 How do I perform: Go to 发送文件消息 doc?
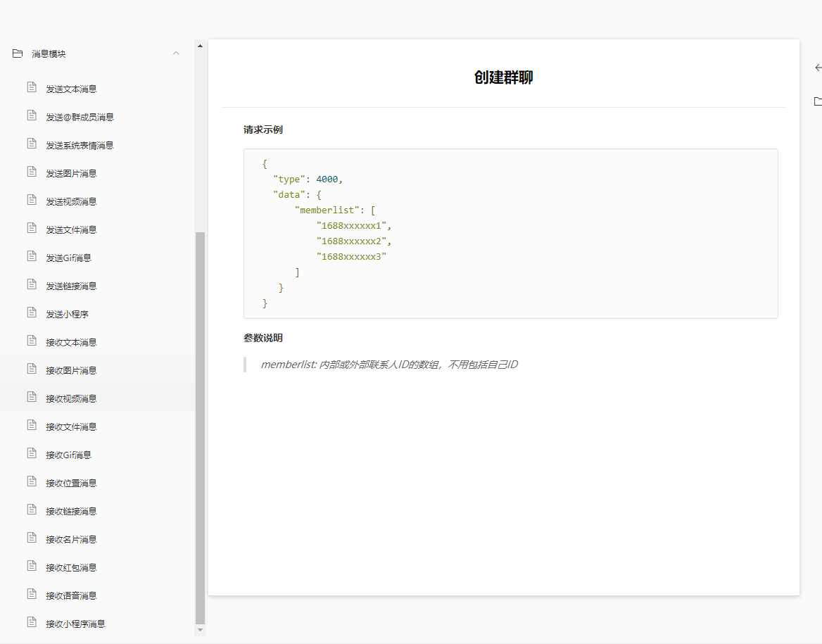[x=71, y=229]
